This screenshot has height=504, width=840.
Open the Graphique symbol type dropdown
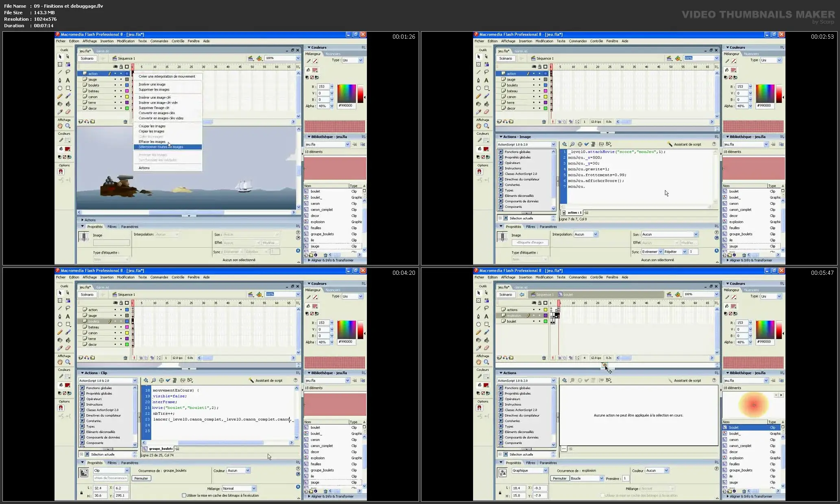(x=545, y=471)
